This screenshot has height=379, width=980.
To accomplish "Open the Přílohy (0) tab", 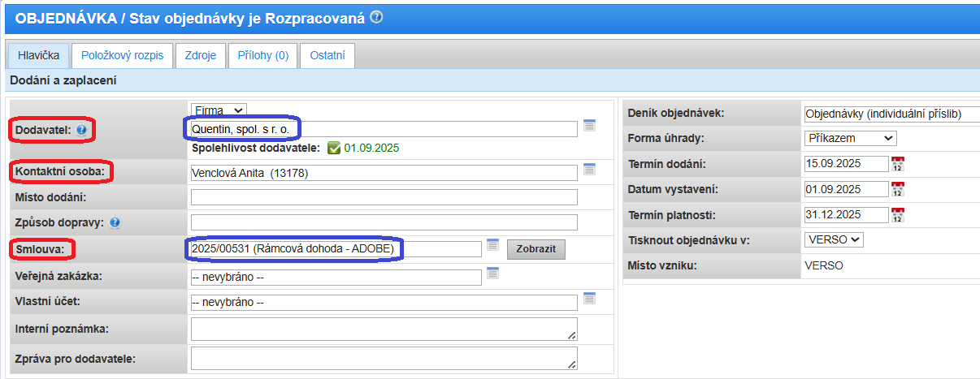I will (x=262, y=55).
